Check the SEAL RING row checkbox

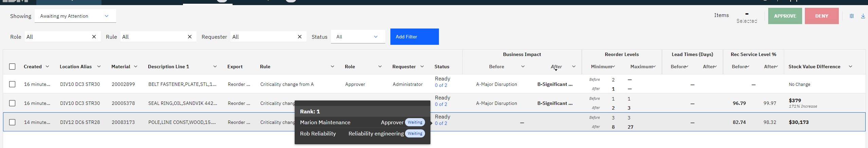click(12, 103)
